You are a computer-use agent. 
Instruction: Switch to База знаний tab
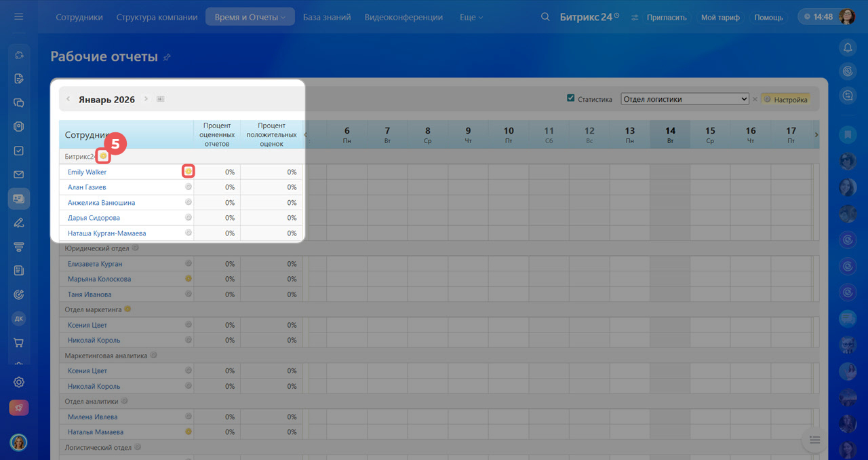click(x=328, y=17)
